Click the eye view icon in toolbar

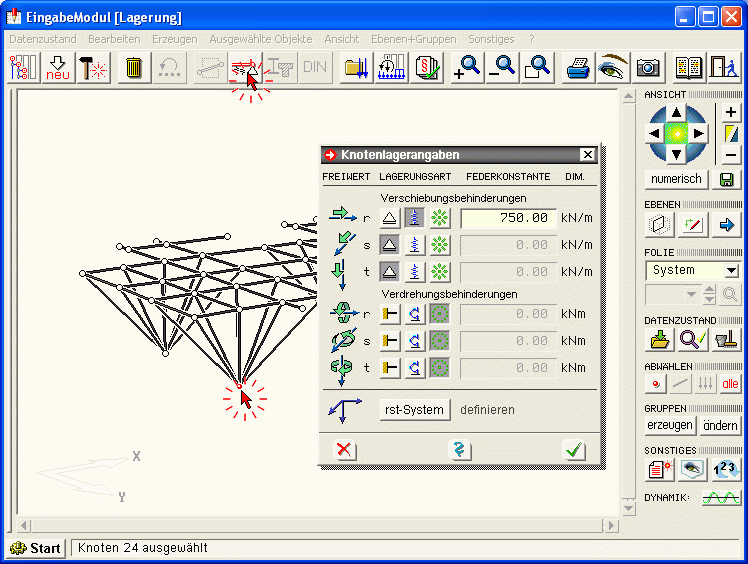tap(612, 67)
